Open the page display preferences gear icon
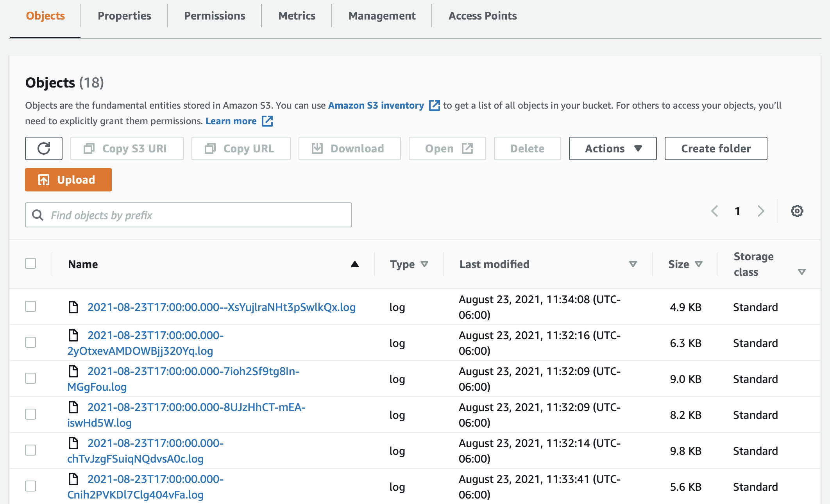The width and height of the screenshot is (830, 504). (798, 211)
